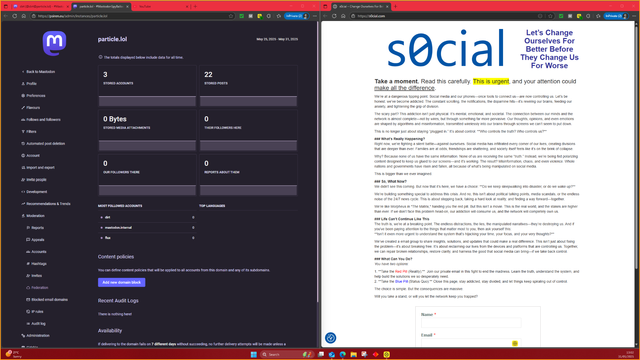Click green checkmark extension icon in left browser
The image size is (640, 360).
click(242, 16)
